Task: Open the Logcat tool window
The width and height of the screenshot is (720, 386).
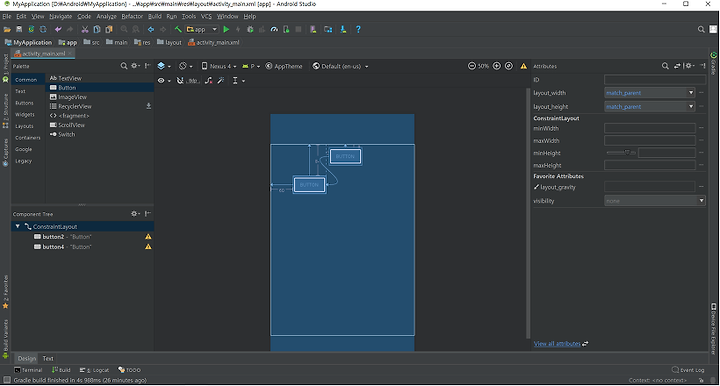Action: click(95, 370)
